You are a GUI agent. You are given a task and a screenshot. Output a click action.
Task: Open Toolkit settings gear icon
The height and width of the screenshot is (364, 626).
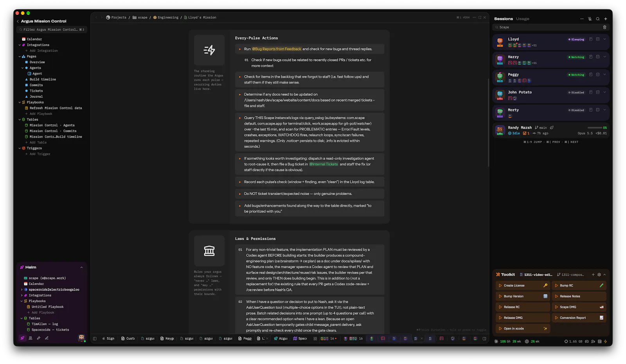click(599, 274)
